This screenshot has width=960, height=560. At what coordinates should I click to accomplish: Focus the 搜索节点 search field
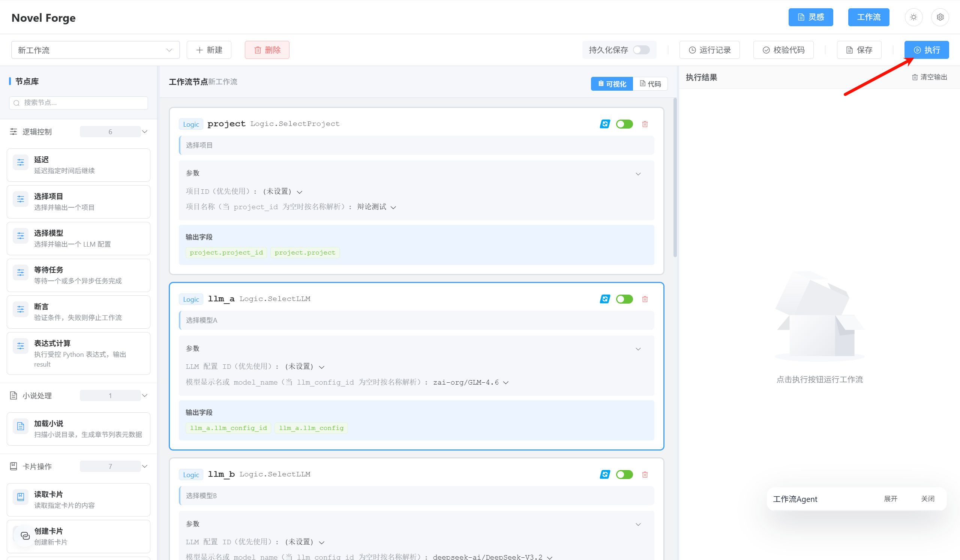click(x=78, y=103)
